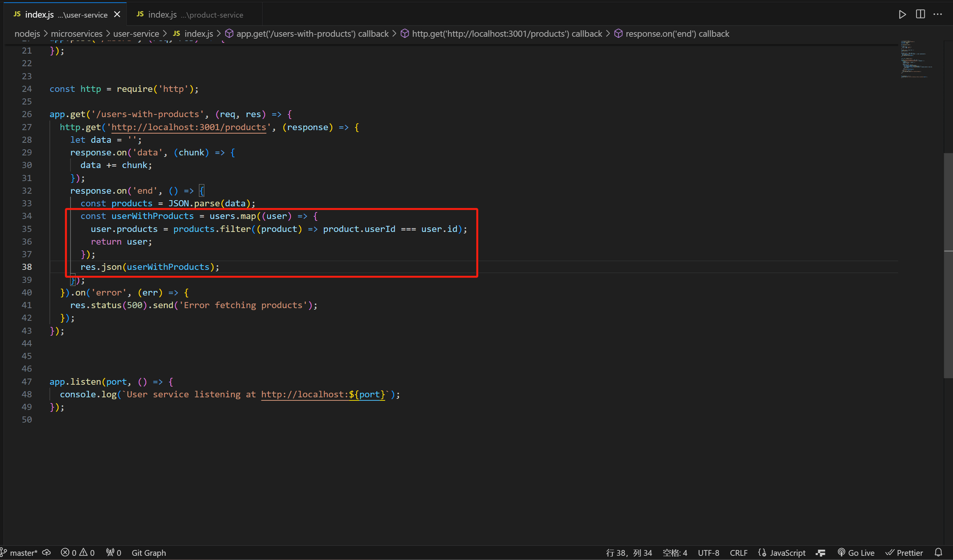The height and width of the screenshot is (560, 953).
Task: Open Git Graph from status bar
Action: [149, 552]
